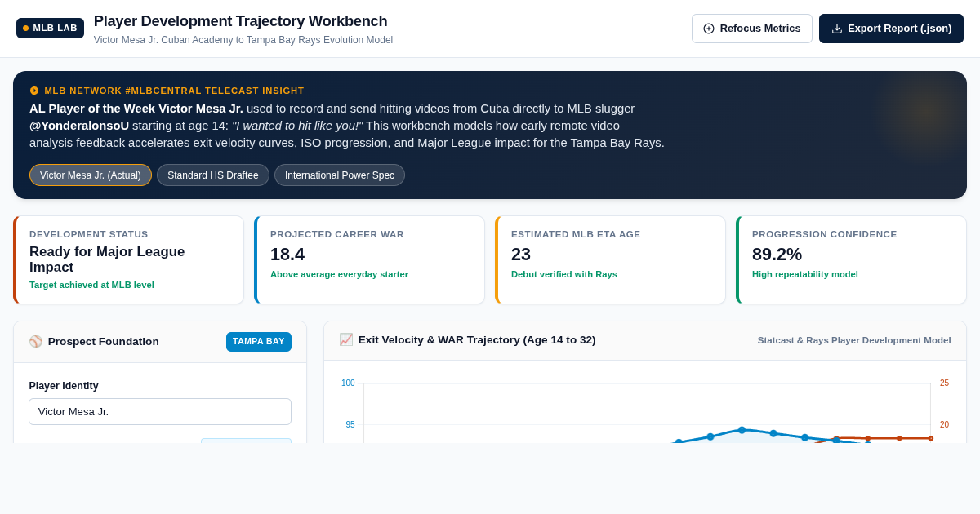Click the right axis value 25
The width and height of the screenshot is (980, 514).
945,383
